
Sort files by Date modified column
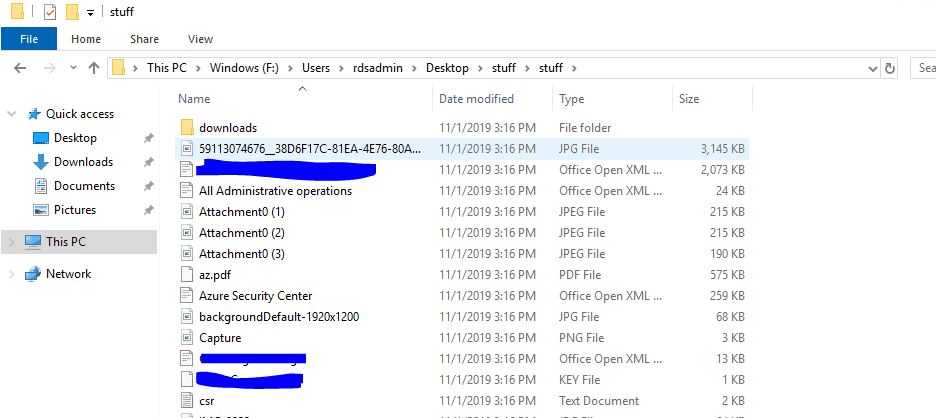[476, 99]
